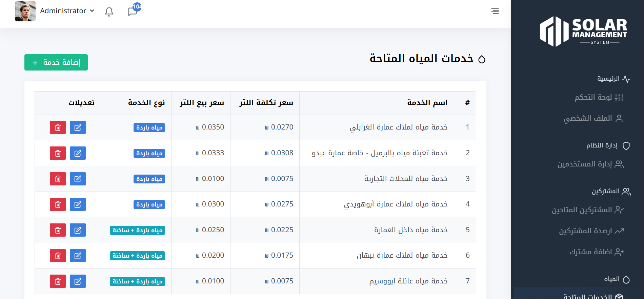This screenshot has height=299, width=644.
Task: Delete the service in row 7
Action: coord(58,281)
